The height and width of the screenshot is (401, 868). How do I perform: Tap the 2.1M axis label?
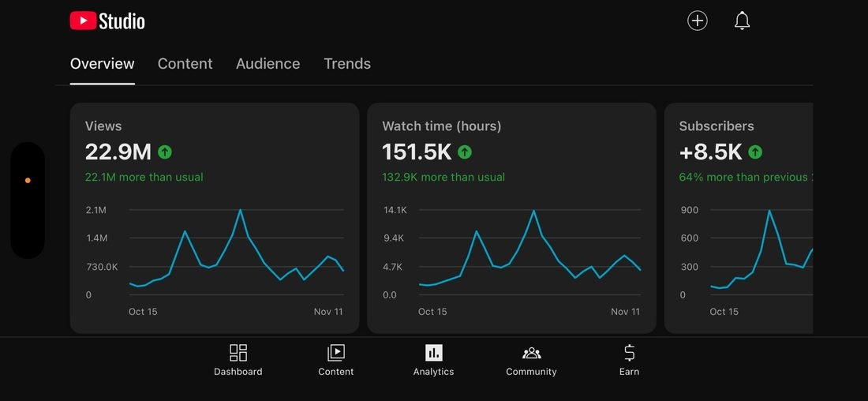click(x=95, y=210)
